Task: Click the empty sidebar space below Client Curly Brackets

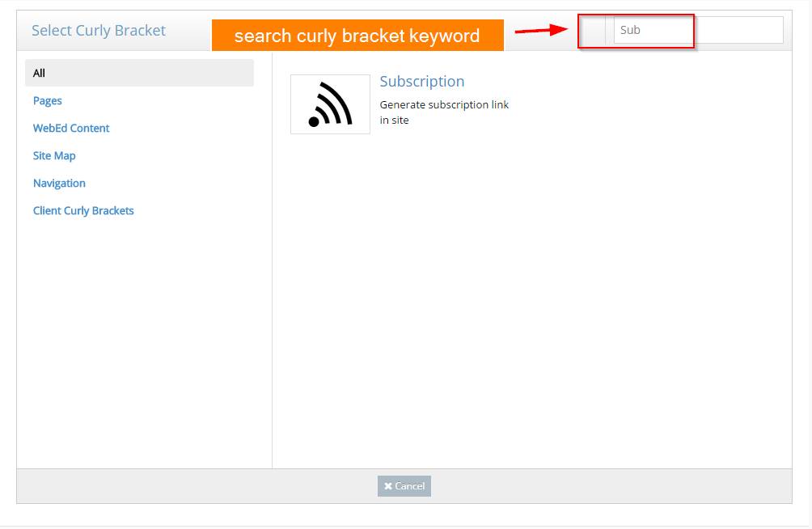Action: pyautogui.click(x=139, y=340)
